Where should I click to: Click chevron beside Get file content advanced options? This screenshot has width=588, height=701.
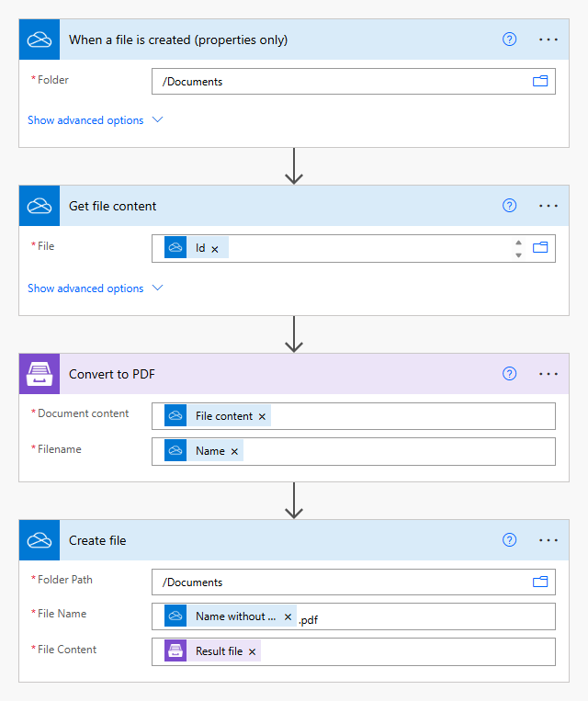pos(157,288)
